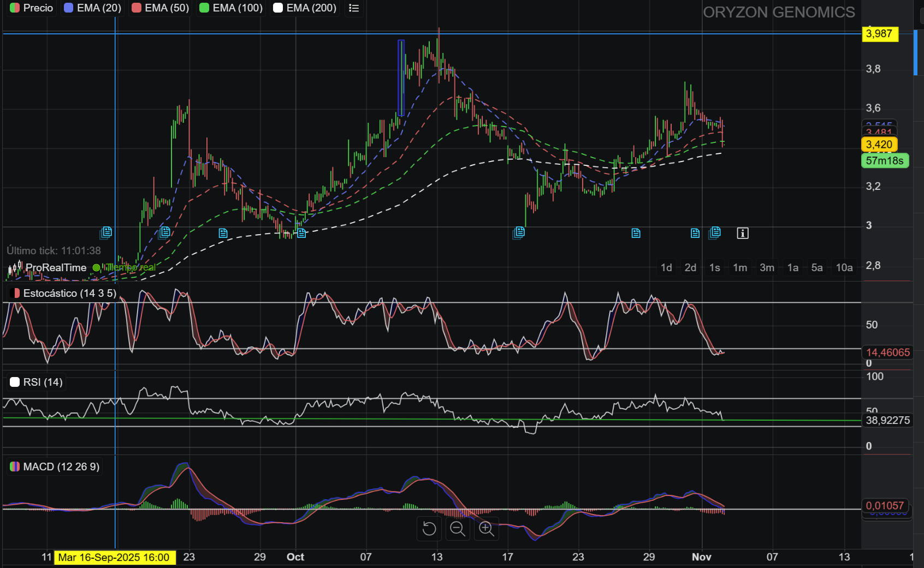The height and width of the screenshot is (568, 924).
Task: Toggle the EMA (20) legend item
Action: point(93,8)
